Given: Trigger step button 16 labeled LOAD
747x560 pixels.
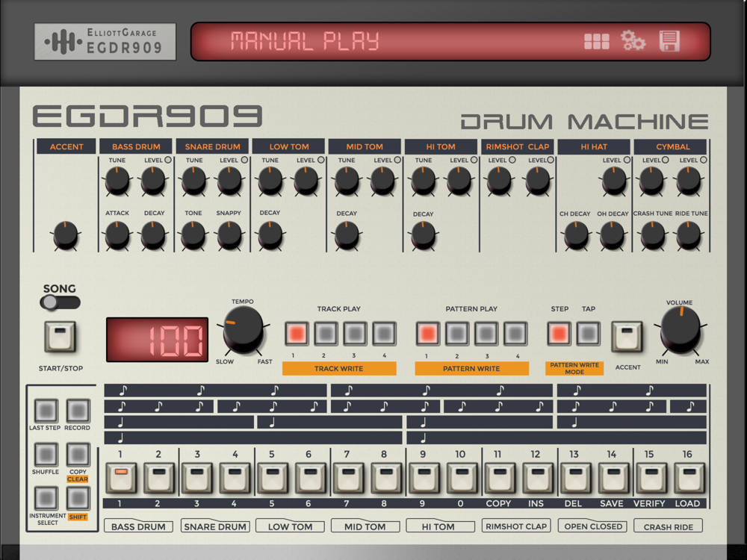Looking at the screenshot, I should click(x=689, y=478).
